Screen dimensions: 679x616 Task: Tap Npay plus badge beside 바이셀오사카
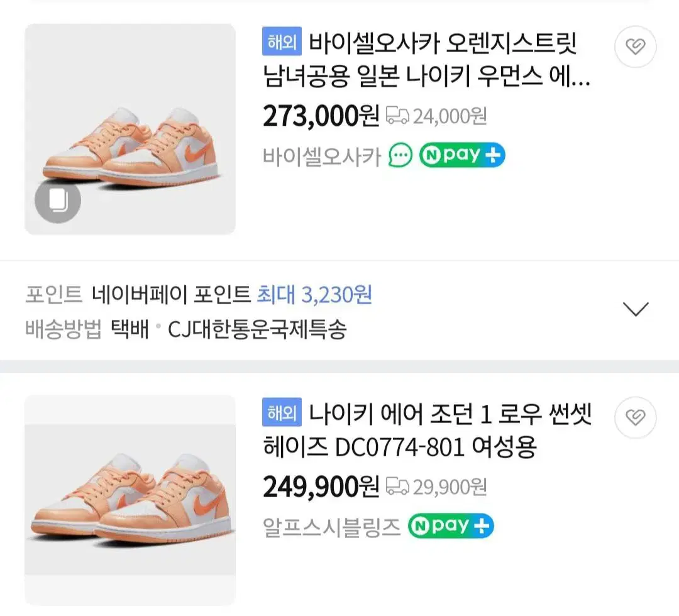(462, 155)
